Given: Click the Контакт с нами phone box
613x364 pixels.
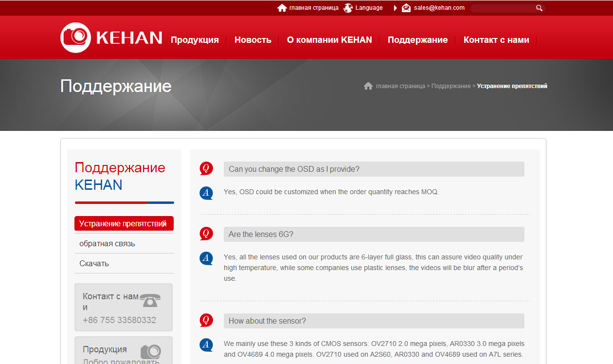Looking at the screenshot, I should tap(124, 307).
